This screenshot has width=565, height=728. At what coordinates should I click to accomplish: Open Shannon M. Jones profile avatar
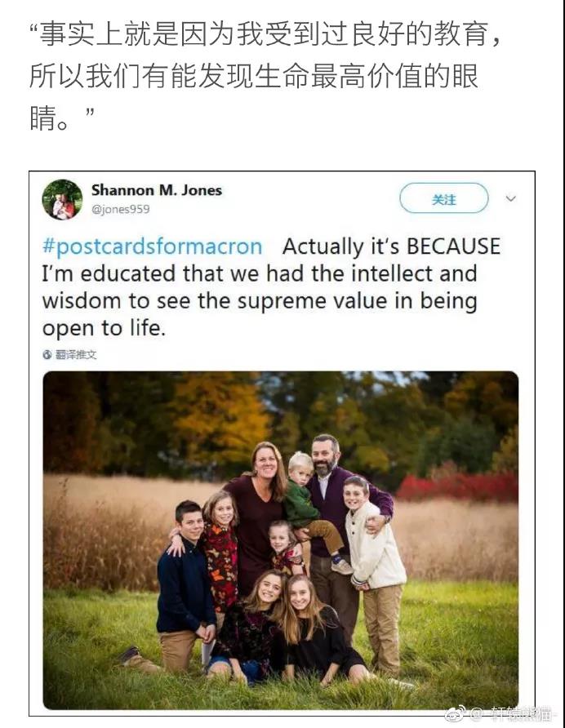(x=63, y=200)
